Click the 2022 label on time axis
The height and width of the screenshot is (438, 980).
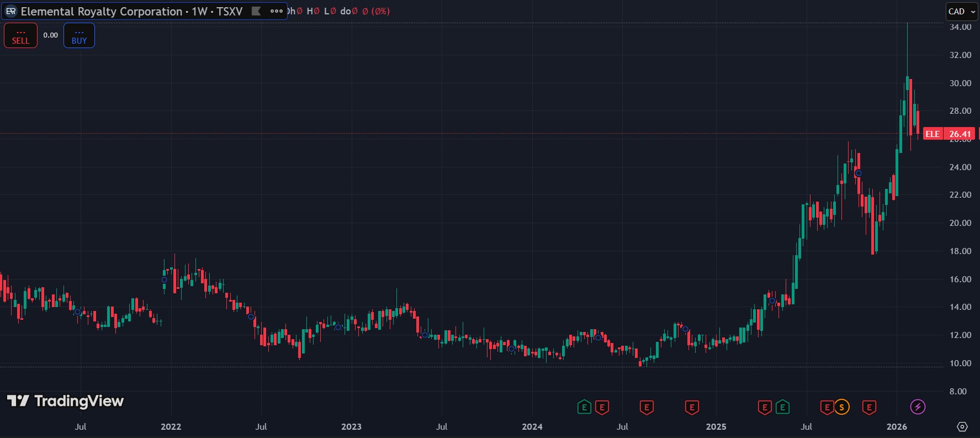[171, 426]
